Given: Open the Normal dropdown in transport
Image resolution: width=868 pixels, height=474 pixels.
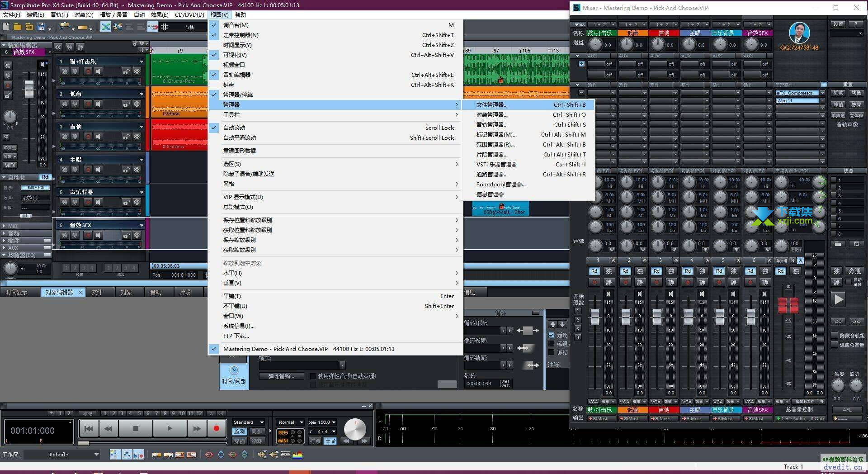Looking at the screenshot, I should [290, 422].
